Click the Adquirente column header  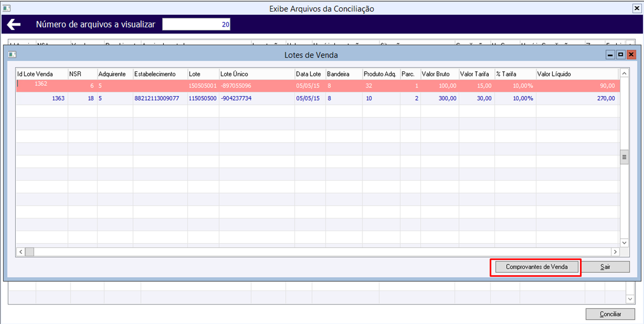(115, 74)
